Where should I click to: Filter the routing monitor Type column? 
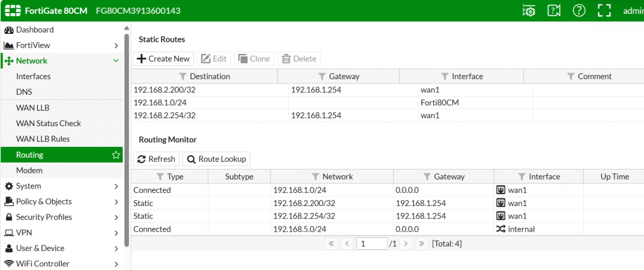point(160,177)
